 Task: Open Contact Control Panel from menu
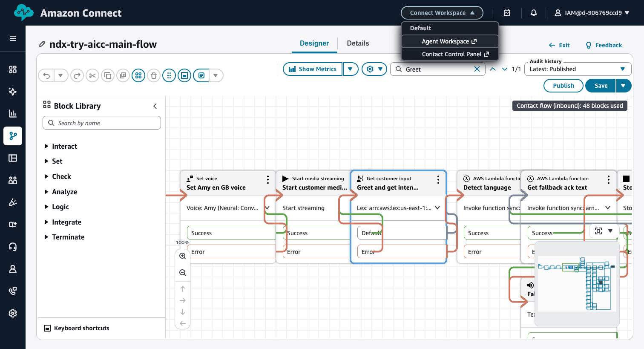tap(450, 54)
